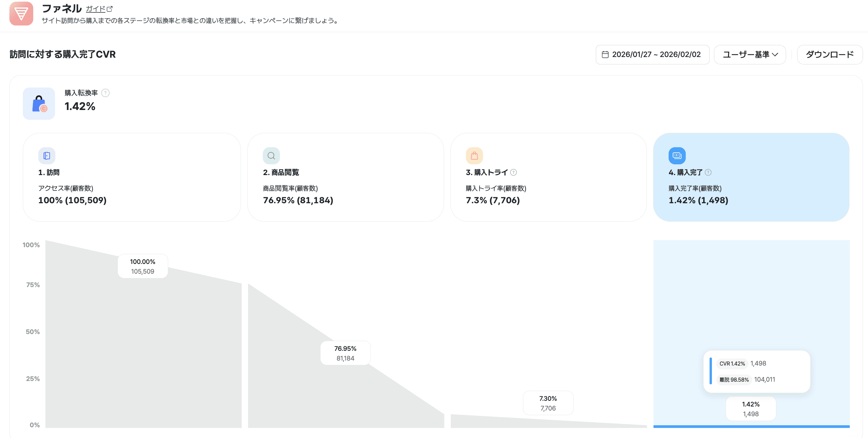Open the 2026/01/27 ~ 2026/02/02 date picker
The image size is (868, 438).
[x=656, y=55]
